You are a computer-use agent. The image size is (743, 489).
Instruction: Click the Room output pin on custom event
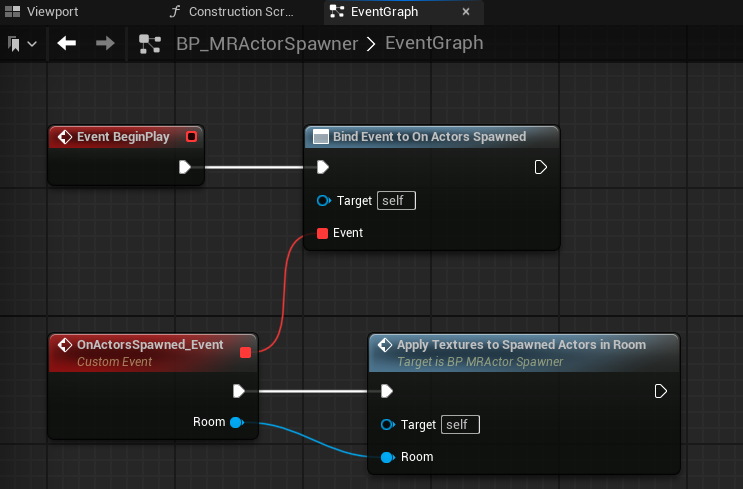click(x=236, y=423)
